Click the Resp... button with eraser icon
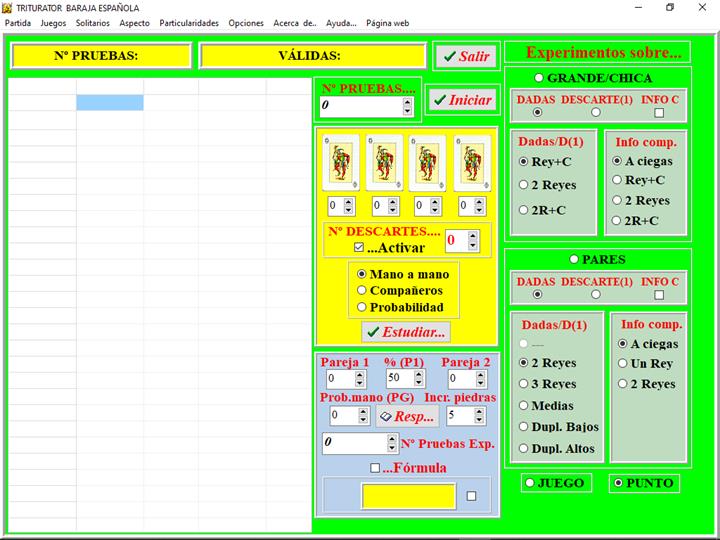Image resolution: width=720 pixels, height=540 pixels. 406,416
